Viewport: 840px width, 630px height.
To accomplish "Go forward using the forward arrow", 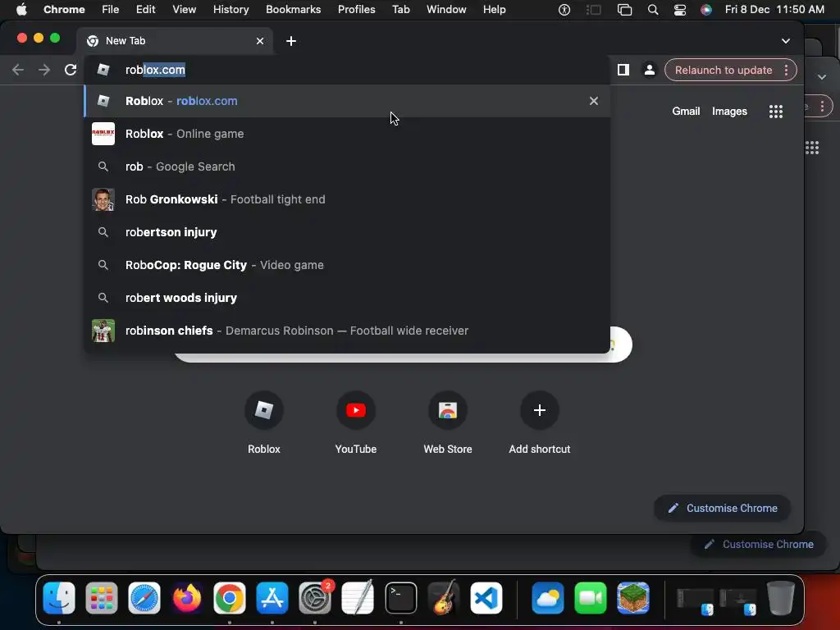I will point(44,70).
